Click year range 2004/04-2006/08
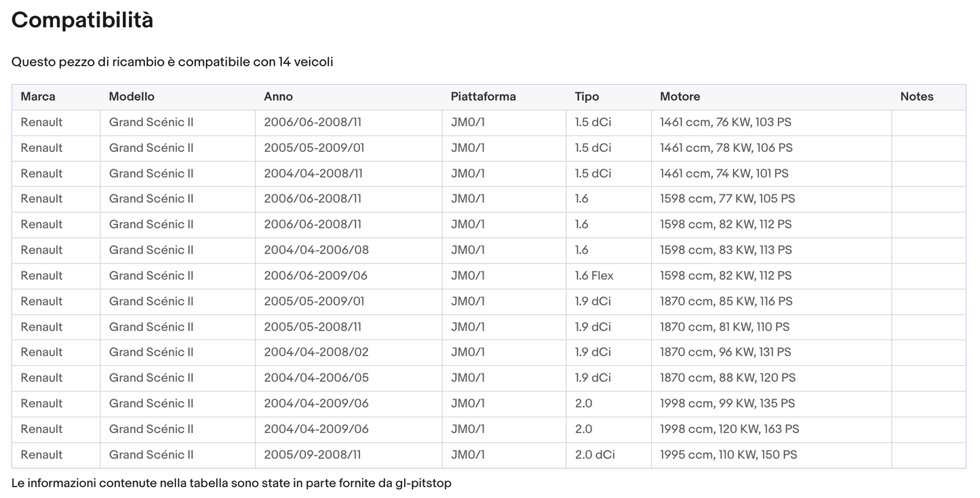Image resolution: width=980 pixels, height=498 pixels. tap(316, 250)
